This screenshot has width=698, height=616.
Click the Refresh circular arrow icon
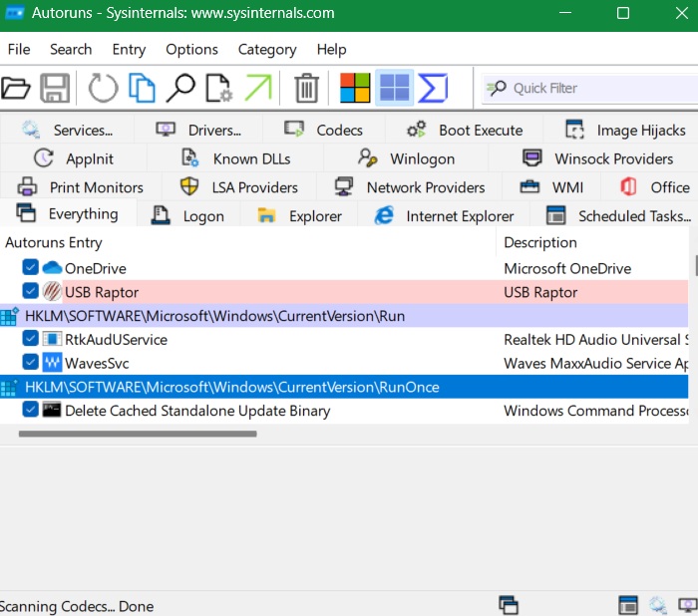pos(104,88)
